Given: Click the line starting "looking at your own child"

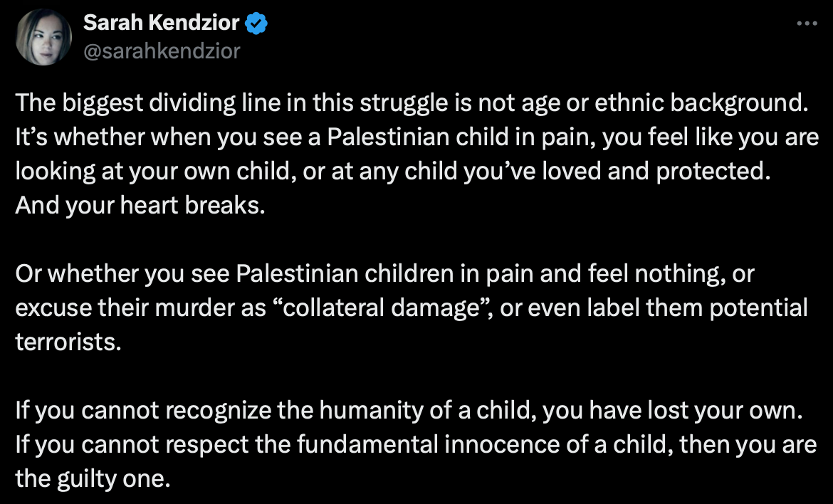Looking at the screenshot, I should pos(392,172).
